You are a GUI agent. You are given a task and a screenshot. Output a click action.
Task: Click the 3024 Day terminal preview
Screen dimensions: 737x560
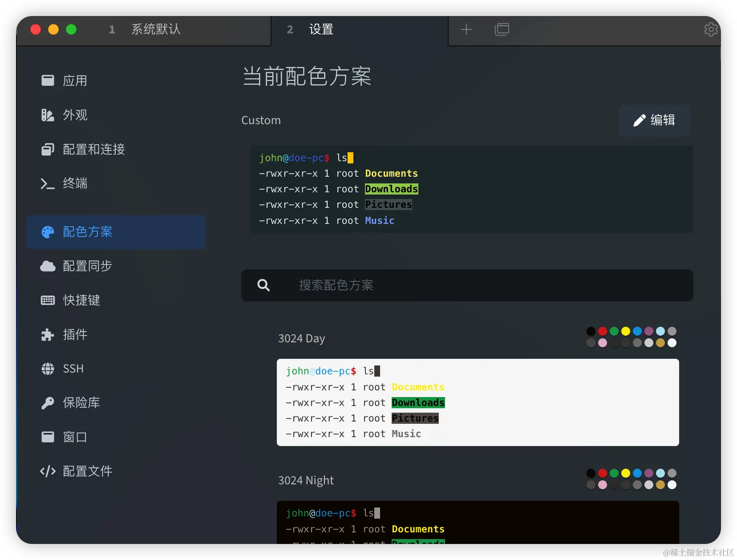(478, 402)
